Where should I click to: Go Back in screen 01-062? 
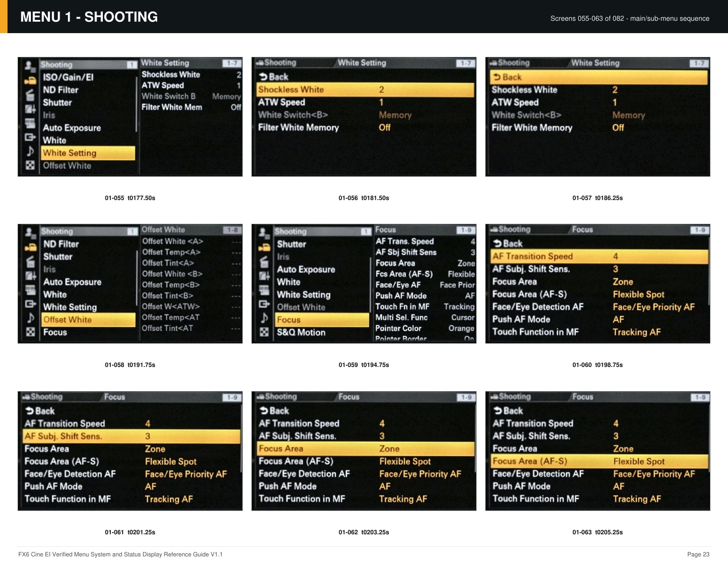274,411
